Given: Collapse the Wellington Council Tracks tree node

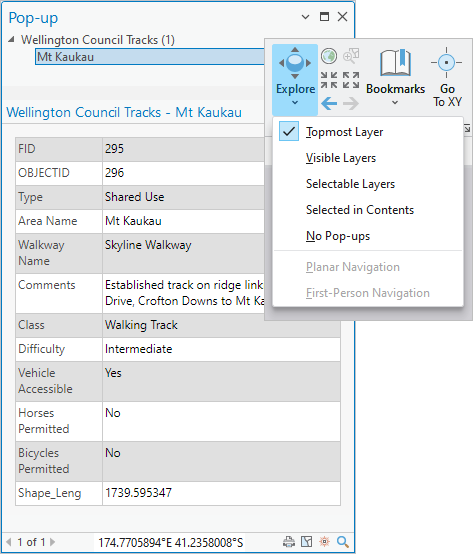Looking at the screenshot, I should (11, 40).
